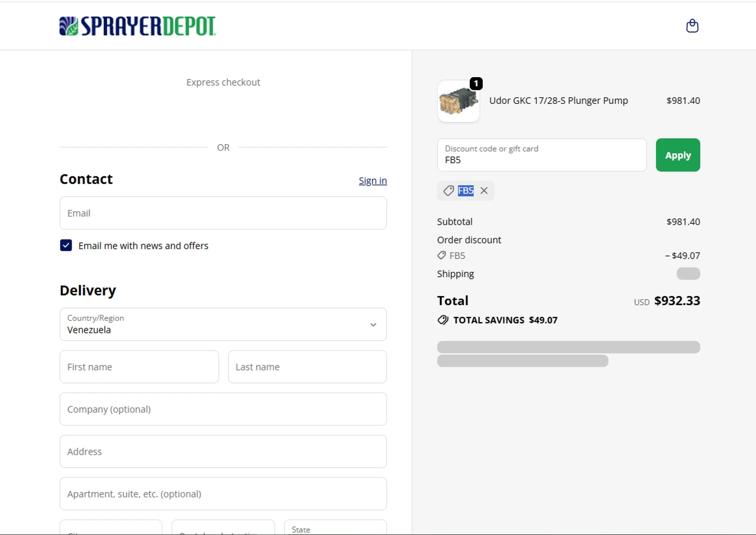
Task: Click the green Apply button
Action: 678,155
